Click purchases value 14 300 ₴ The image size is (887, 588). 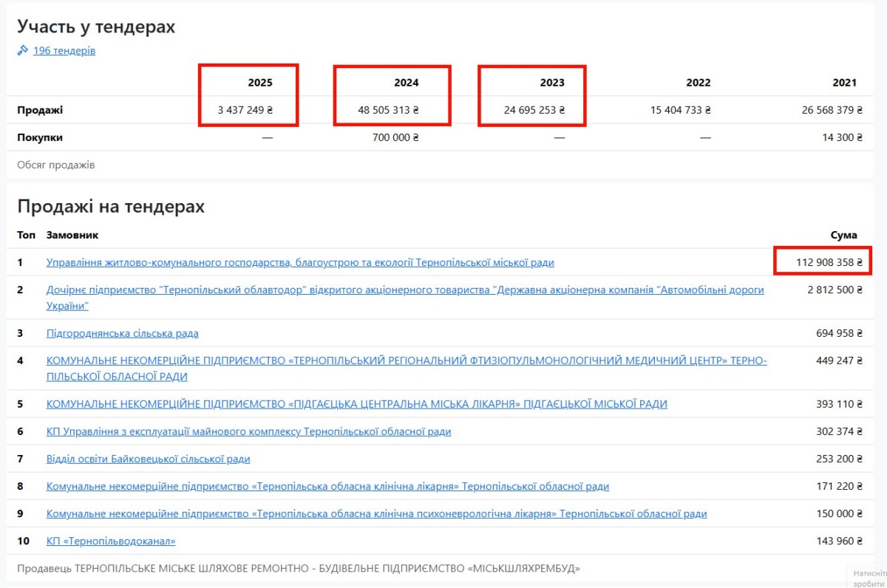pos(842,137)
